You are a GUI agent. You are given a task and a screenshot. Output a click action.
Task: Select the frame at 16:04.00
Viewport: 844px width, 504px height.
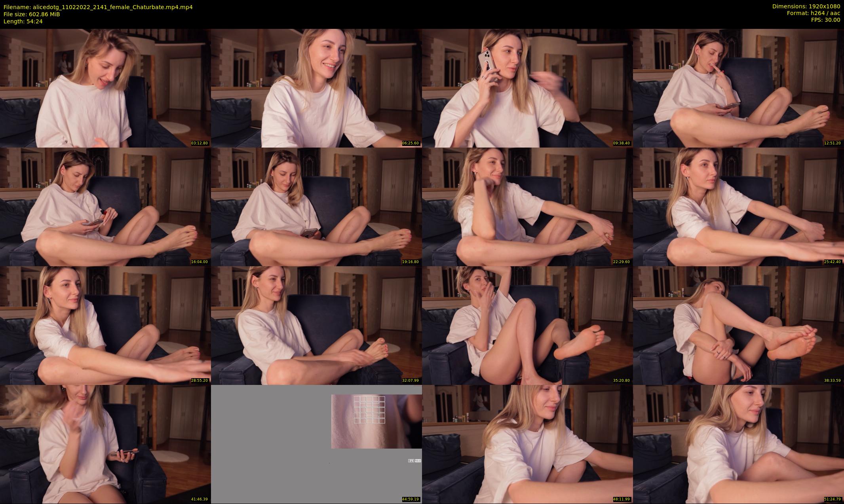105,207
